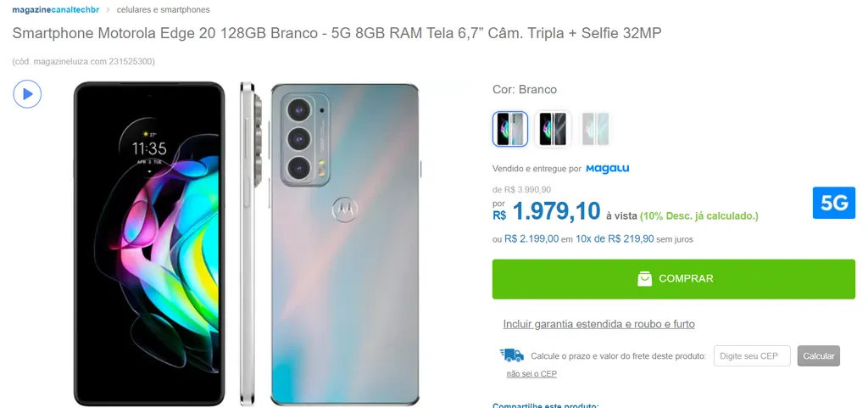
Task: Focus the 'Digite seu CEP' field
Action: pyautogui.click(x=753, y=356)
